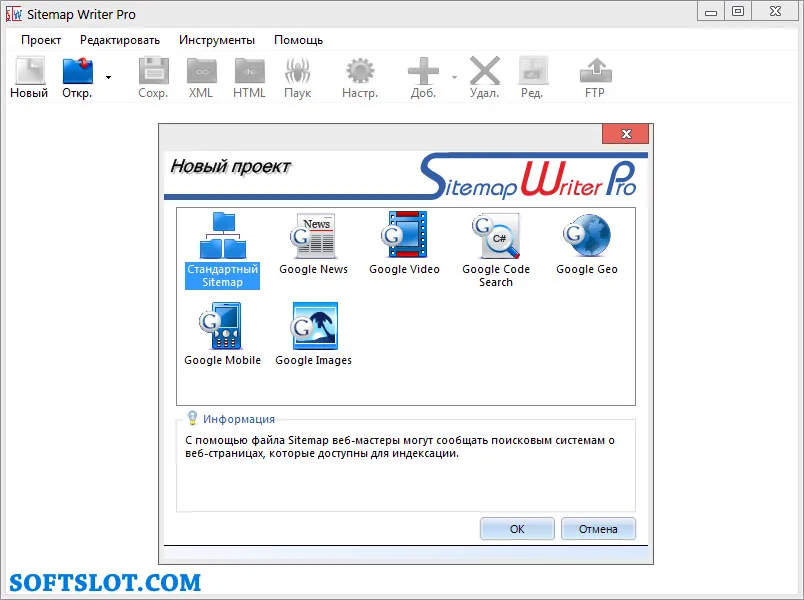Viewport: 804px width, 600px height.
Task: Choose the Google News sitemap icon
Action: [313, 235]
